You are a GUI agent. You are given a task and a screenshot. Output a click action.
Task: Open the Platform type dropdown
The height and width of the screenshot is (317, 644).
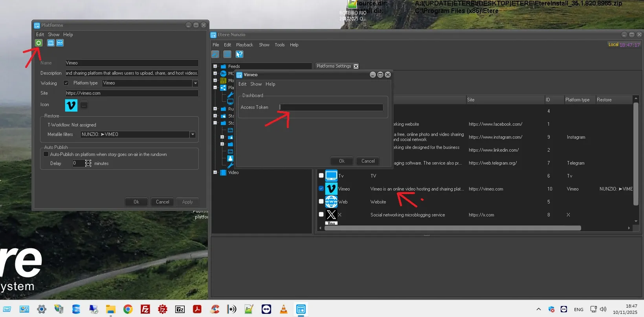195,83
